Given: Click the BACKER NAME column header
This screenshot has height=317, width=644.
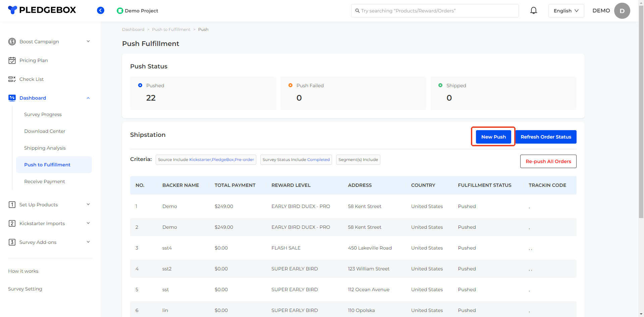Looking at the screenshot, I should click(180, 185).
